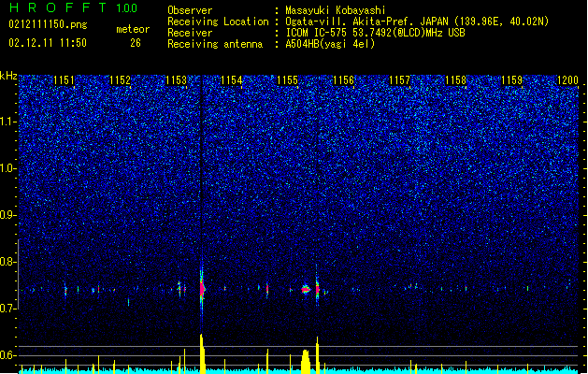Click the oval meteor echo after 1155
588x374 pixels.
[306, 289]
